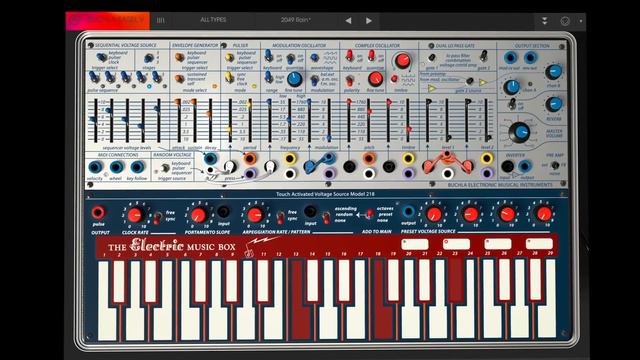Click first white preset voltage pad
Screen dimensions: 640x360
coord(415,244)
